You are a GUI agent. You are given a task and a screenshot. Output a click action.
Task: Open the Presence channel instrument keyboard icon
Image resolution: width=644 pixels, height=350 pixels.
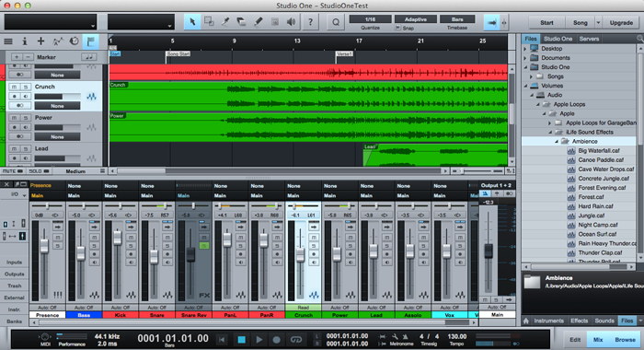click(x=57, y=295)
